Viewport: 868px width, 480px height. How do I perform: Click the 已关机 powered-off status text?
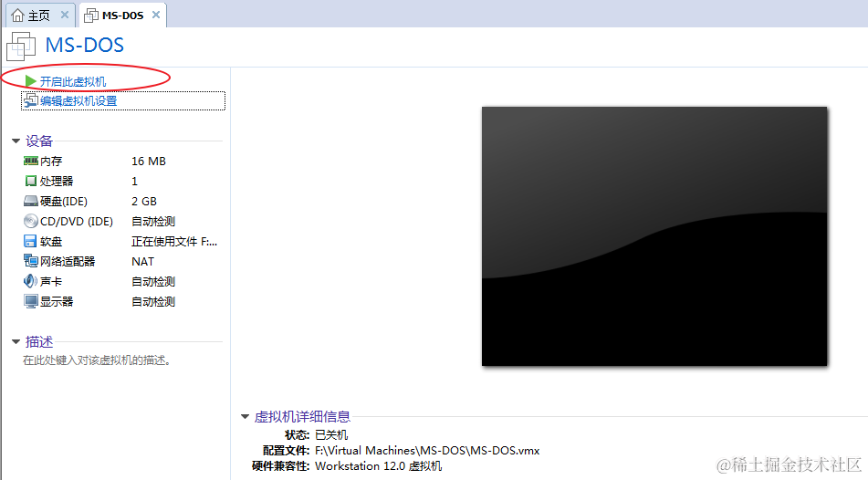coord(331,435)
